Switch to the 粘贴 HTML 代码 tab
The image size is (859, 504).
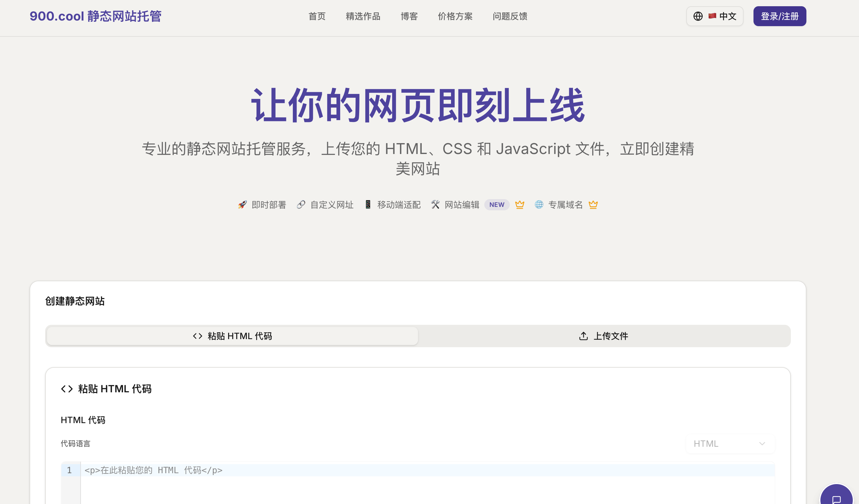pyautogui.click(x=232, y=336)
